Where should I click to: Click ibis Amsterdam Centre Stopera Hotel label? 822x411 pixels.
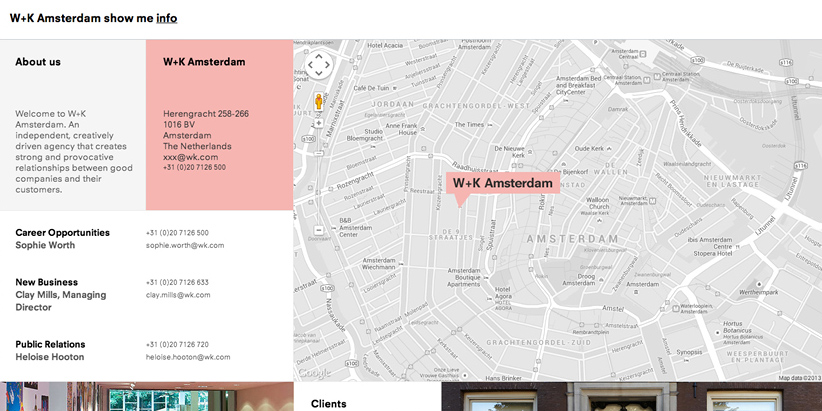[x=709, y=246]
